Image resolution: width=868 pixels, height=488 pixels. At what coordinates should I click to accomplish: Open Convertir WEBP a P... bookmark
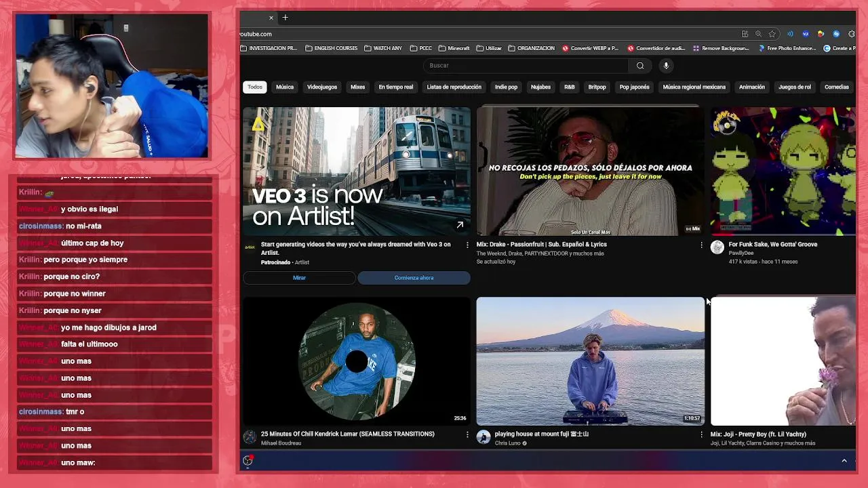pyautogui.click(x=590, y=48)
